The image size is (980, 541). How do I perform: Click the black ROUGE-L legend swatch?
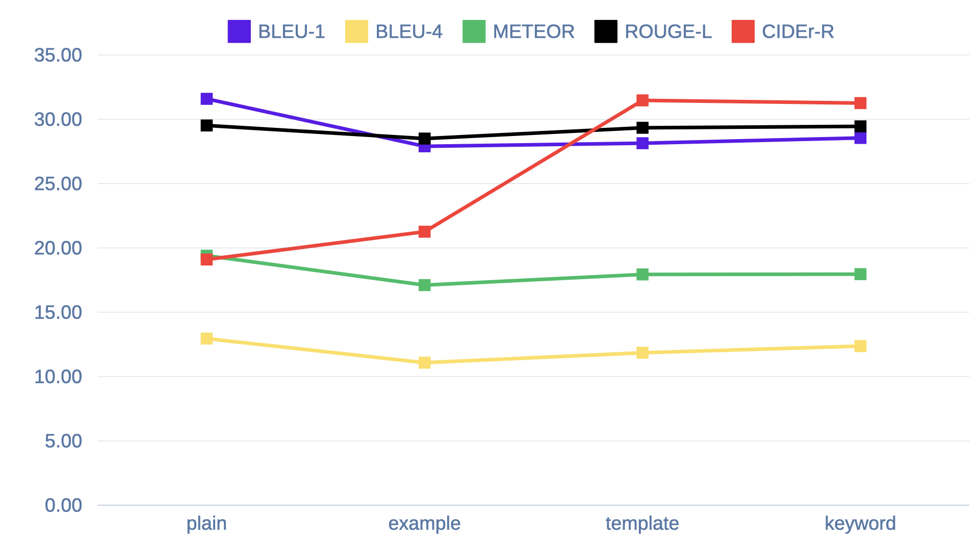pyautogui.click(x=606, y=32)
